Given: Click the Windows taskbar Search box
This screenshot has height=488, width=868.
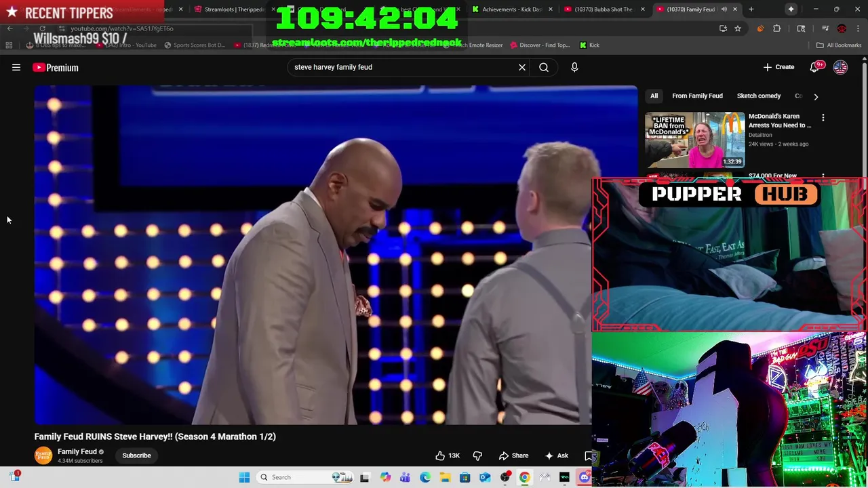Looking at the screenshot, I should [x=304, y=477].
